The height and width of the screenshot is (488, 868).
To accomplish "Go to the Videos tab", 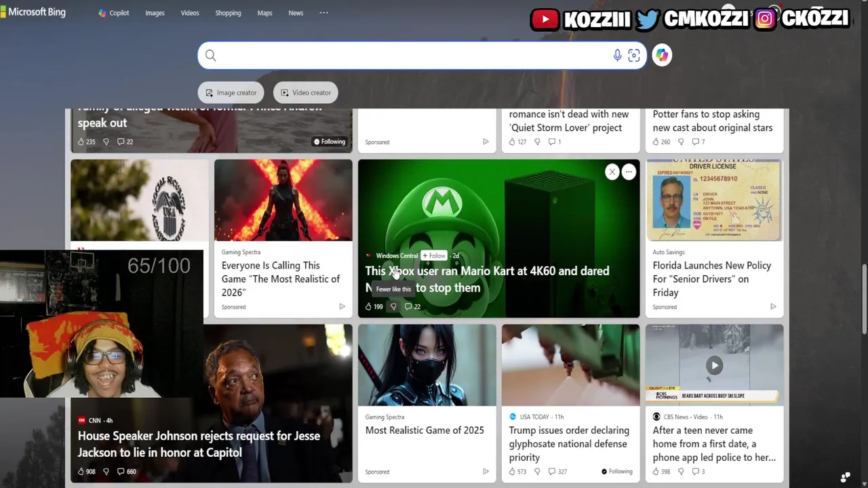I will point(190,13).
